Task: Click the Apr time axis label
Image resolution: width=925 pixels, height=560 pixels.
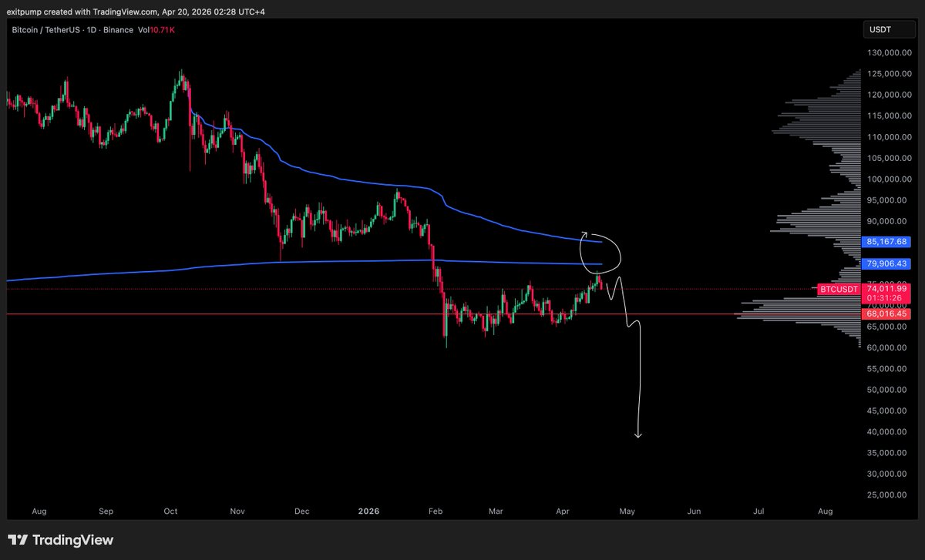Action: tap(561, 511)
